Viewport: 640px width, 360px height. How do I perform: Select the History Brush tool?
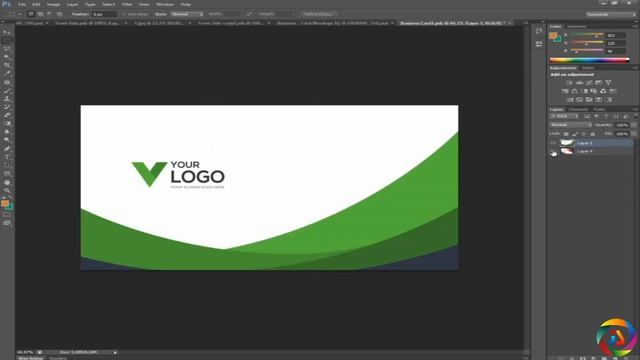7,107
